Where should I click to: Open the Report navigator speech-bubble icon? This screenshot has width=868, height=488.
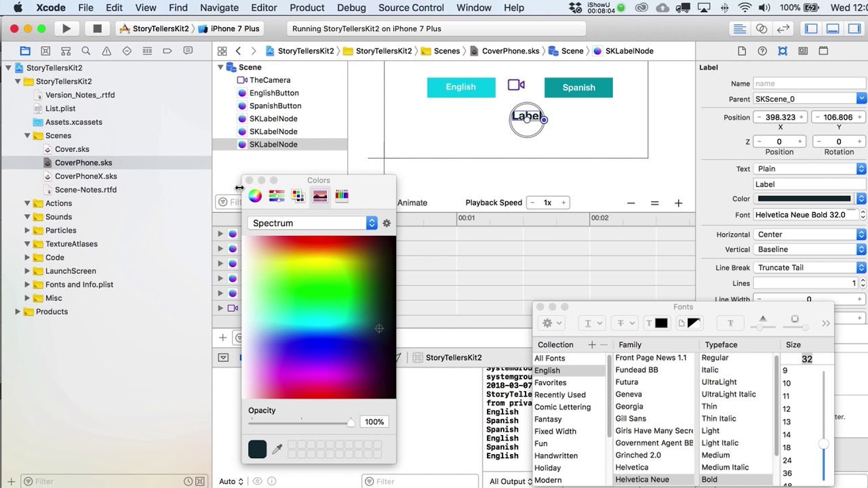coord(188,51)
